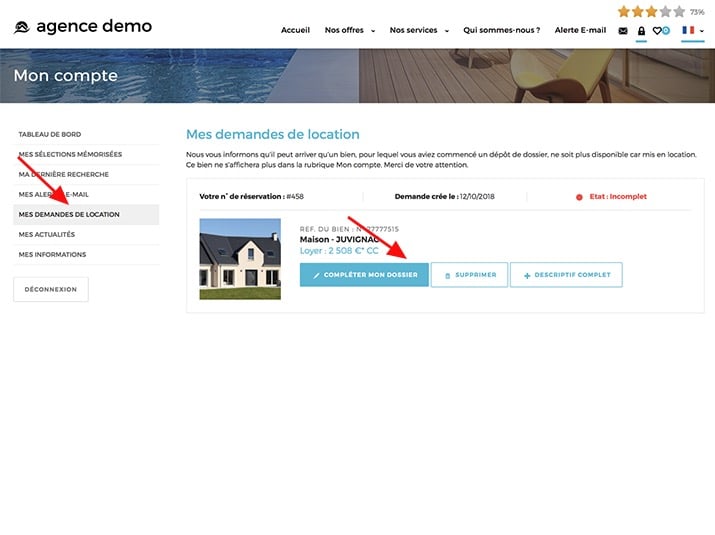Click Compléter mon dossier button

364,275
